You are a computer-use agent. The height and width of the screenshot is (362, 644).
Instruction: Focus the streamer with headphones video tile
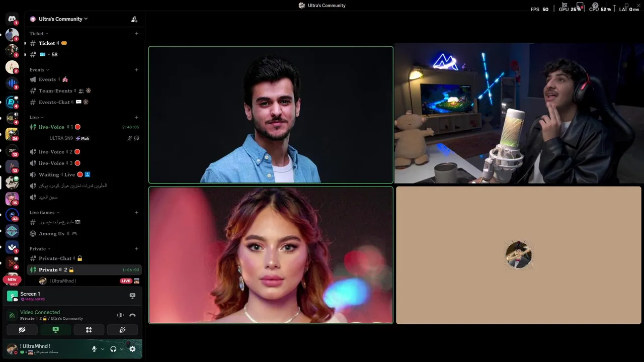click(519, 113)
